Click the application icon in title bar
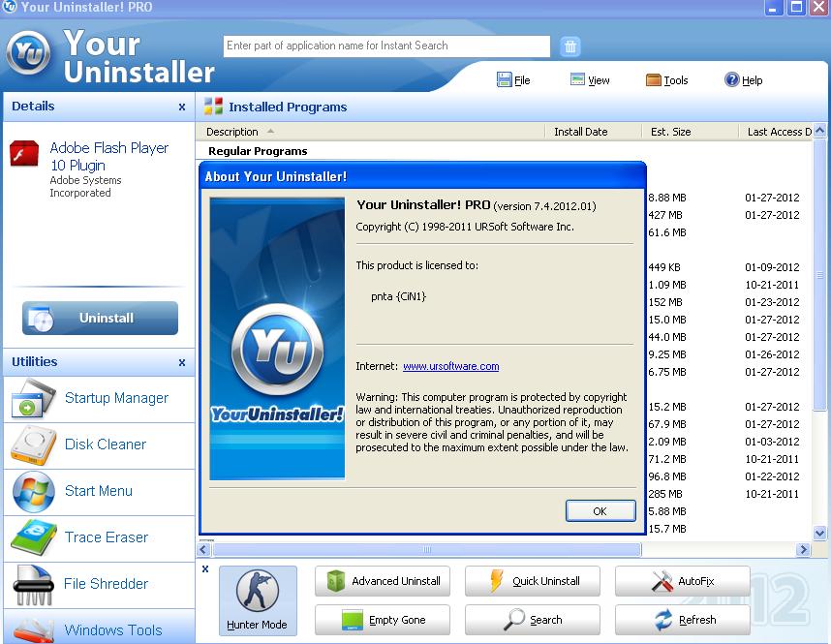Image resolution: width=831 pixels, height=644 pixels. tap(10, 7)
